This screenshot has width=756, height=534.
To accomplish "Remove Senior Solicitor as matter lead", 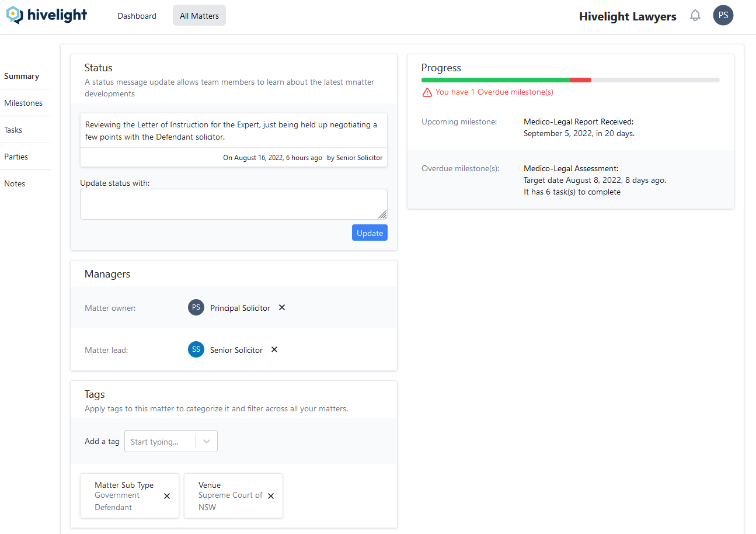I will 274,349.
